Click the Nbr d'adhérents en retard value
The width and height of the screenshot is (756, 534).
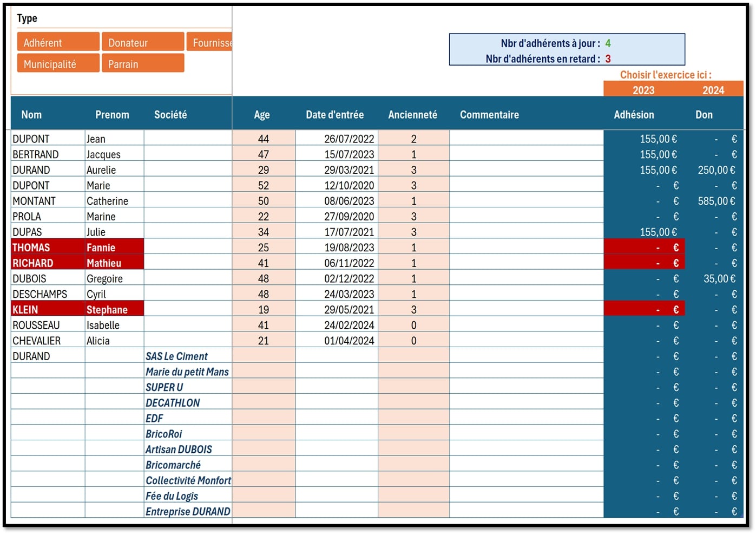click(608, 58)
